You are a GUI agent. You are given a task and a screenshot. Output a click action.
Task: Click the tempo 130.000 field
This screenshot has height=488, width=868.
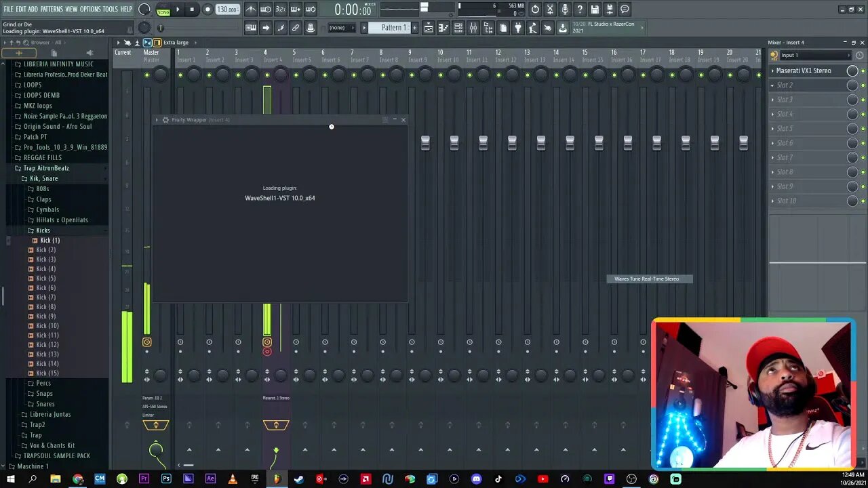tap(227, 9)
